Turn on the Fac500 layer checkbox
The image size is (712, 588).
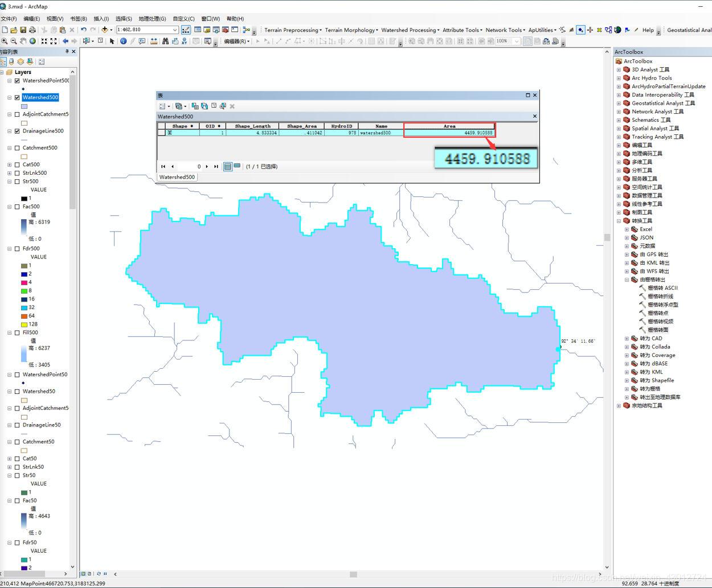17,207
